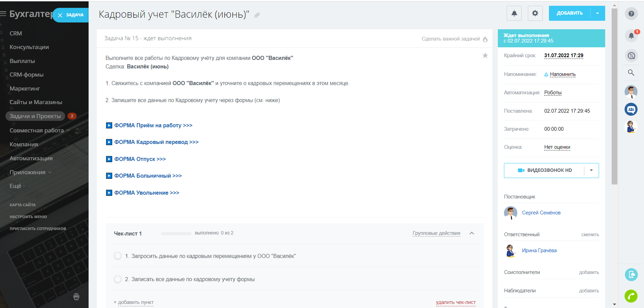Image resolution: width=644 pixels, height=308 pixels.
Task: Open the ДОБАВИТЬ button dropdown arrow
Action: coord(597,13)
